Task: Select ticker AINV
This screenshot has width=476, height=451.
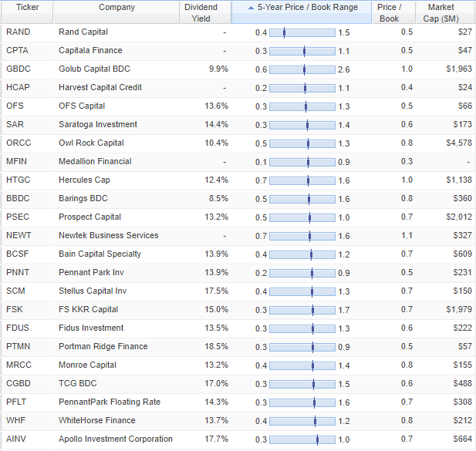Action: [16, 439]
